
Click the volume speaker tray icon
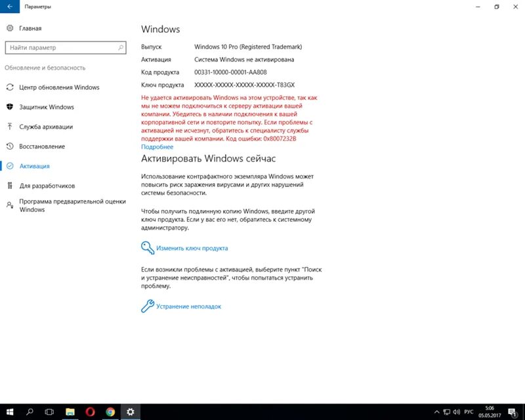[x=456, y=412]
